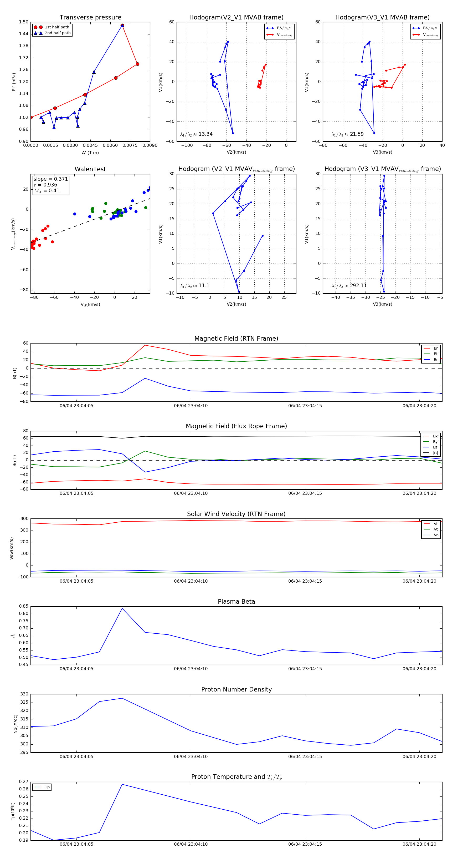Click the eigenvalue ratio text '13.34'
This screenshot has width=473, height=868.
click(x=205, y=134)
